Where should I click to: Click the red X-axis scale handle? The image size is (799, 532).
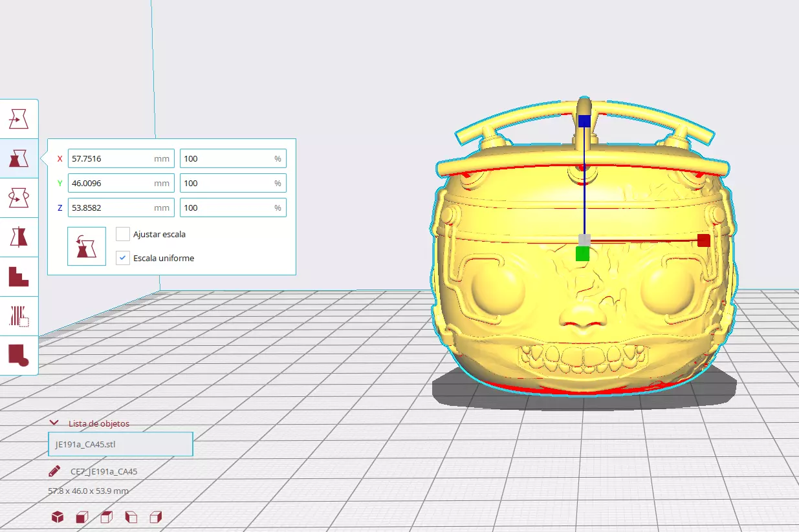point(704,240)
